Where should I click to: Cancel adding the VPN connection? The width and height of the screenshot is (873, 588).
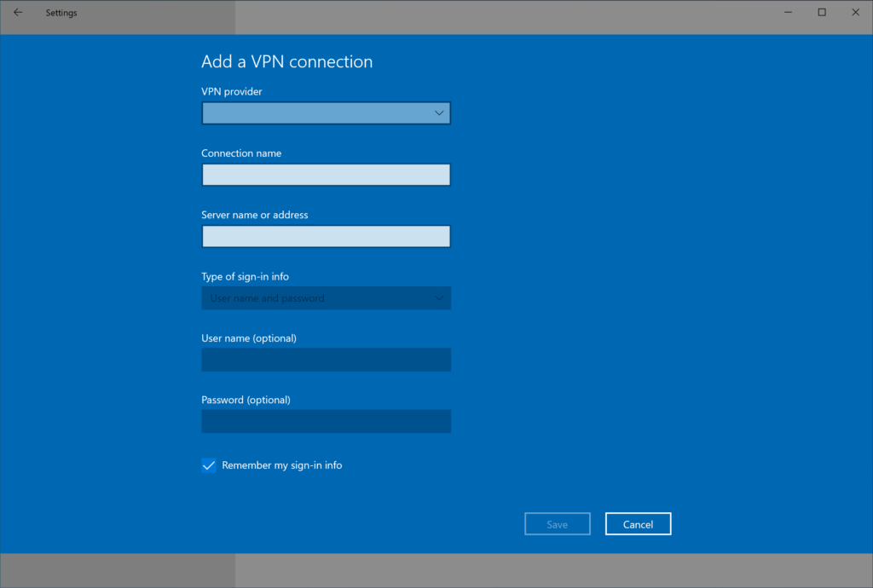[x=638, y=523]
